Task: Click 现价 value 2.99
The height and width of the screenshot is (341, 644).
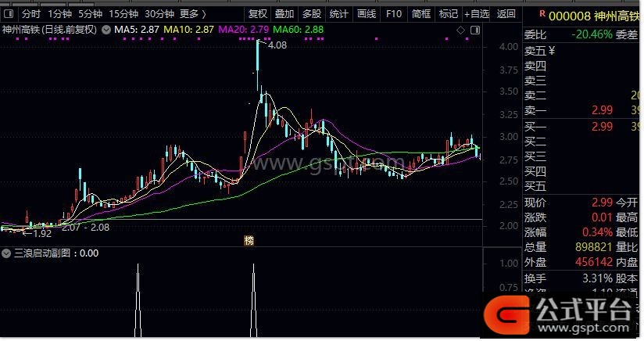Action: pyautogui.click(x=602, y=203)
